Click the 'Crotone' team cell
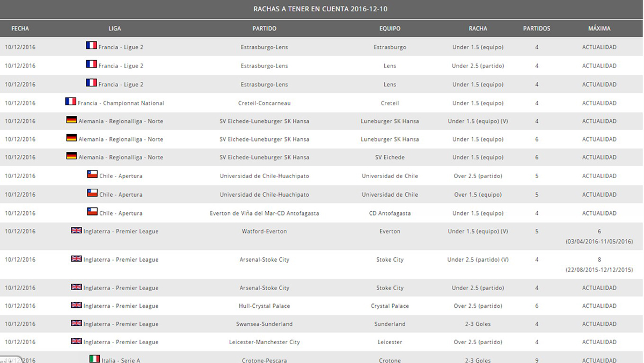The height and width of the screenshot is (363, 644). click(x=390, y=360)
